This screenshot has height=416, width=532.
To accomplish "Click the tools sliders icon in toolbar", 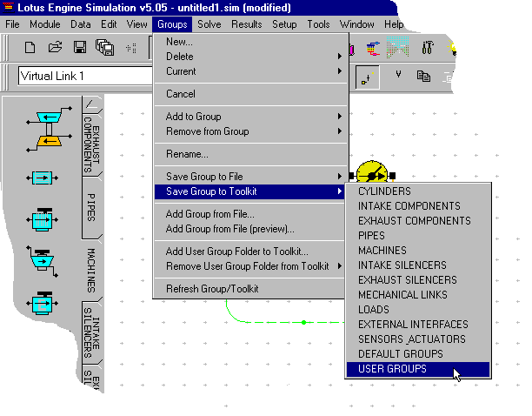I will click(x=428, y=48).
